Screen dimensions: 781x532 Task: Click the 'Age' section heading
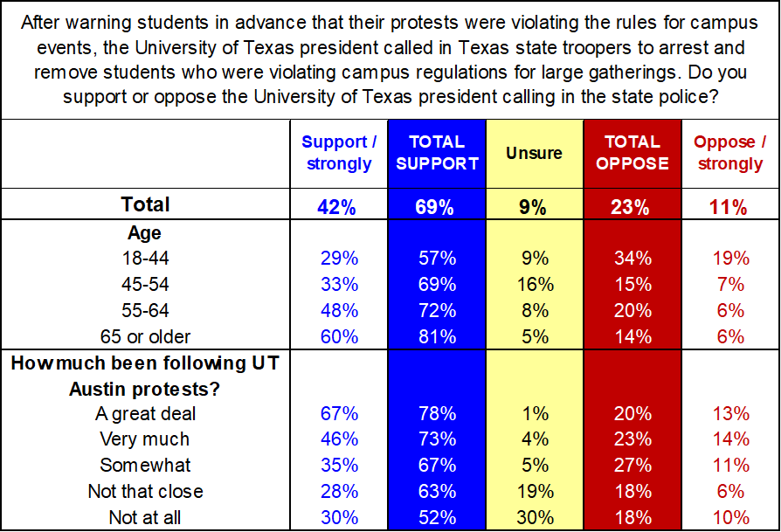145,233
